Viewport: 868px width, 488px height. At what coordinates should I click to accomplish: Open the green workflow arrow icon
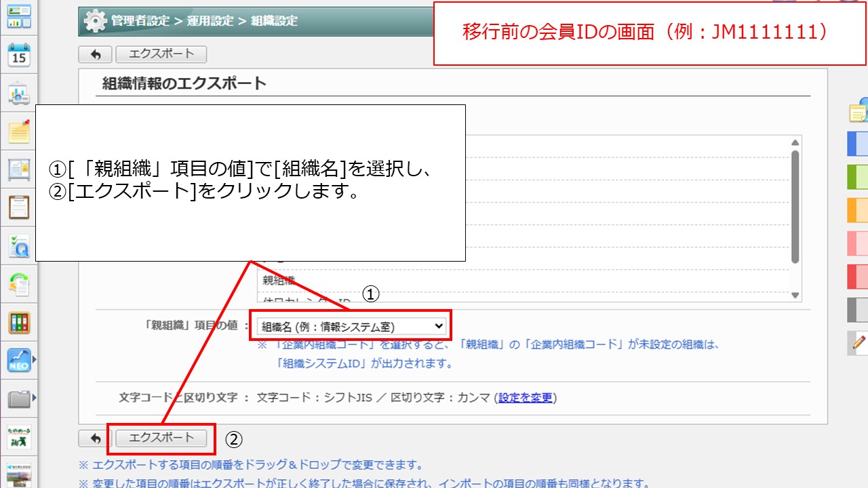click(19, 284)
